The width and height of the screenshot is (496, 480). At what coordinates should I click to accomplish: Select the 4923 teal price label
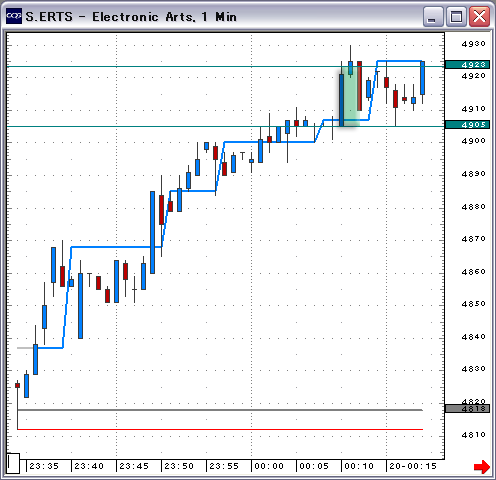coord(467,64)
